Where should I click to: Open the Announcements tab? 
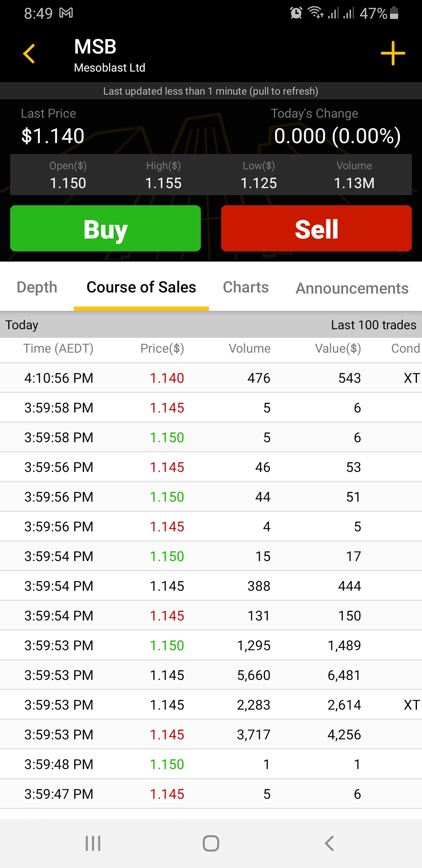352,288
